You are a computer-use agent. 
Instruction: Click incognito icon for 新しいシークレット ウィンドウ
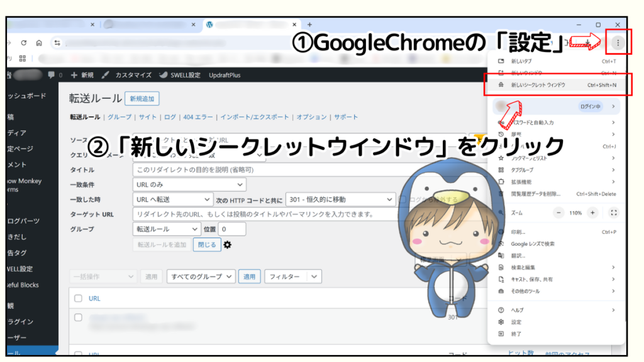pos(501,85)
